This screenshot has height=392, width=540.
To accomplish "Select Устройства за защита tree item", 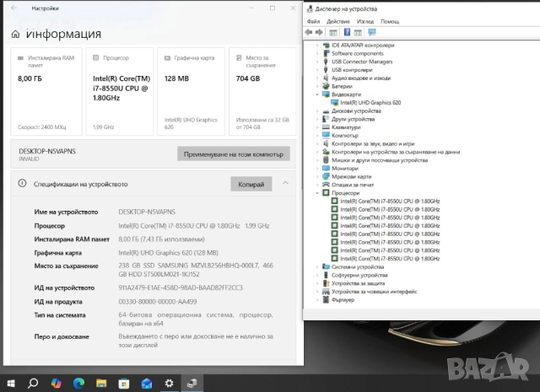I will 358,283.
